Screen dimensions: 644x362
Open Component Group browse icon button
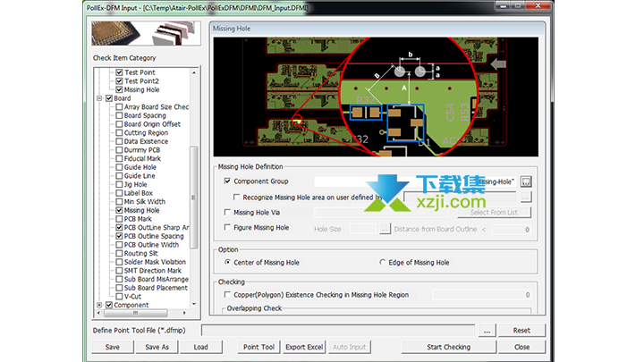coord(526,181)
